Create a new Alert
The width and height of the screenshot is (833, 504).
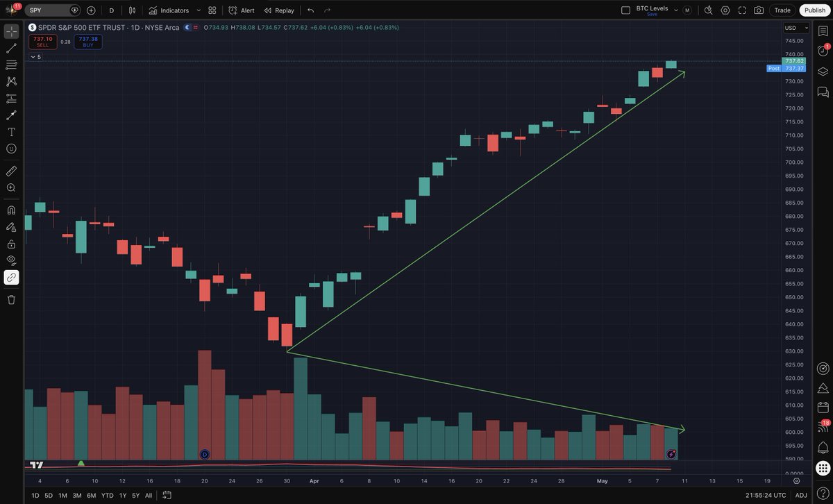point(241,10)
